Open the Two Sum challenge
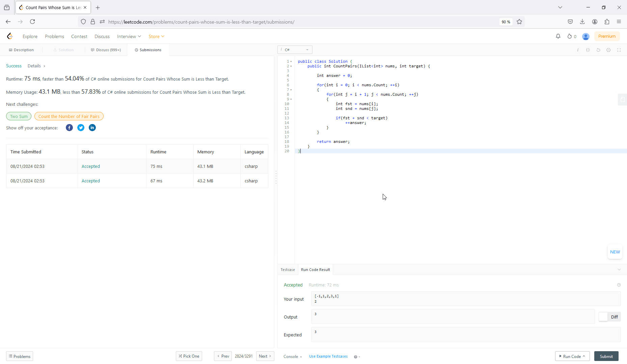 click(x=19, y=116)
